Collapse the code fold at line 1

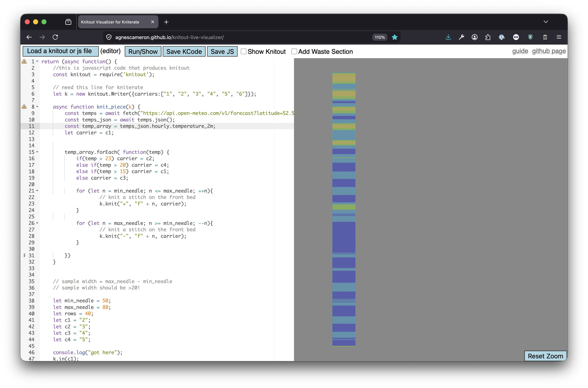tap(37, 61)
